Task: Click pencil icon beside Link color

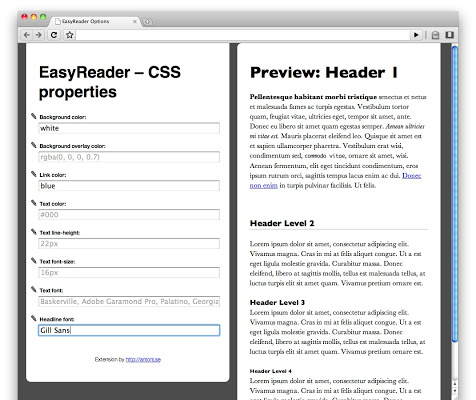Action: coord(34,174)
